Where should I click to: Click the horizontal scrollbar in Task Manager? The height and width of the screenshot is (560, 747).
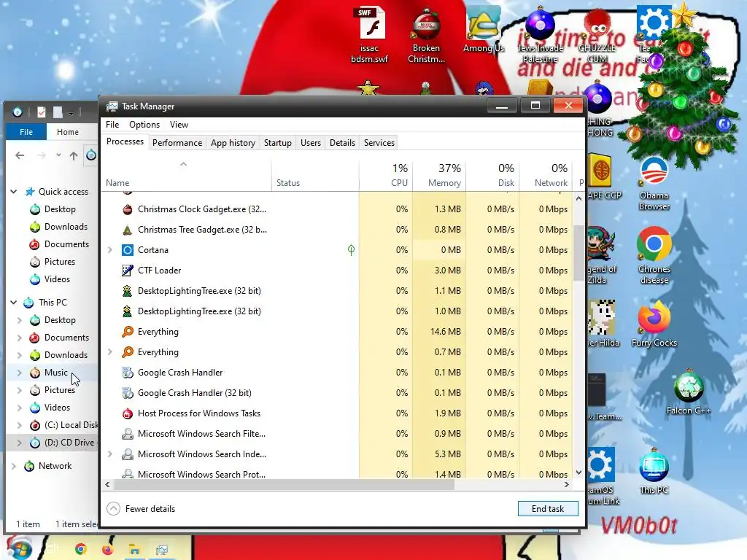pos(284,485)
